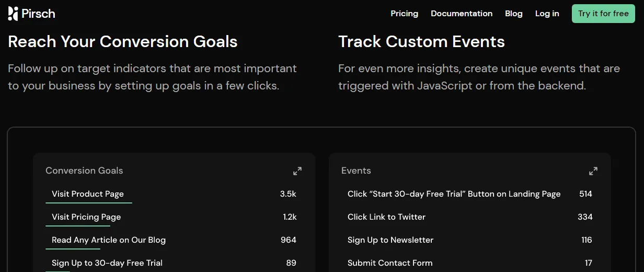Image resolution: width=644 pixels, height=272 pixels.
Task: Select the Sign Up to Newsletter event
Action: pos(470,240)
